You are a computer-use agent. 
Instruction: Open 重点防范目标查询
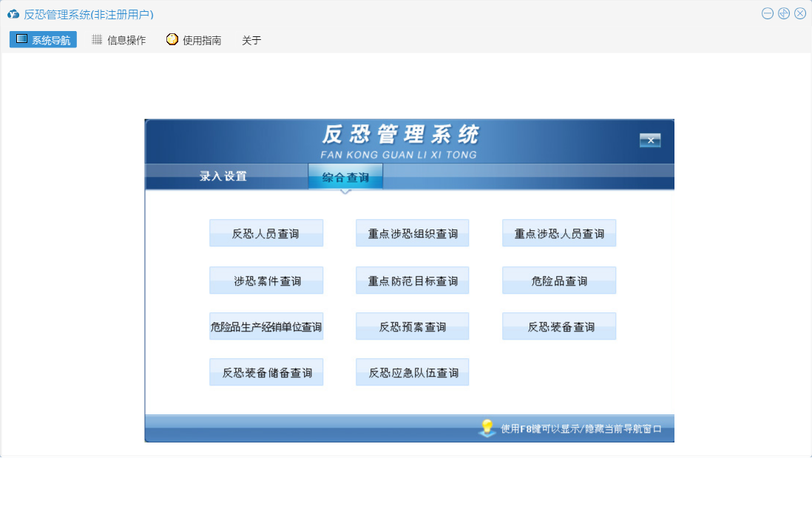pos(413,280)
